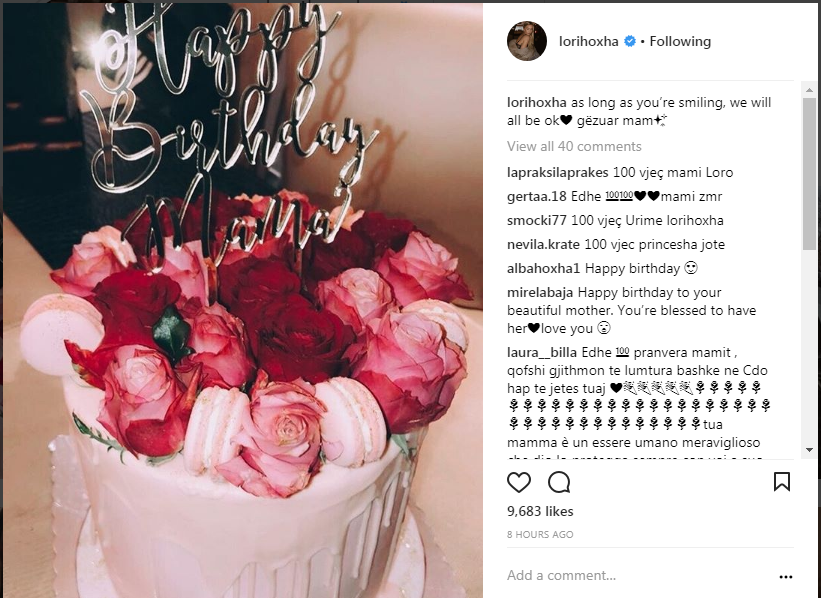Open lapraksilaprakes commenter profile
The image size is (821, 598).
558,172
